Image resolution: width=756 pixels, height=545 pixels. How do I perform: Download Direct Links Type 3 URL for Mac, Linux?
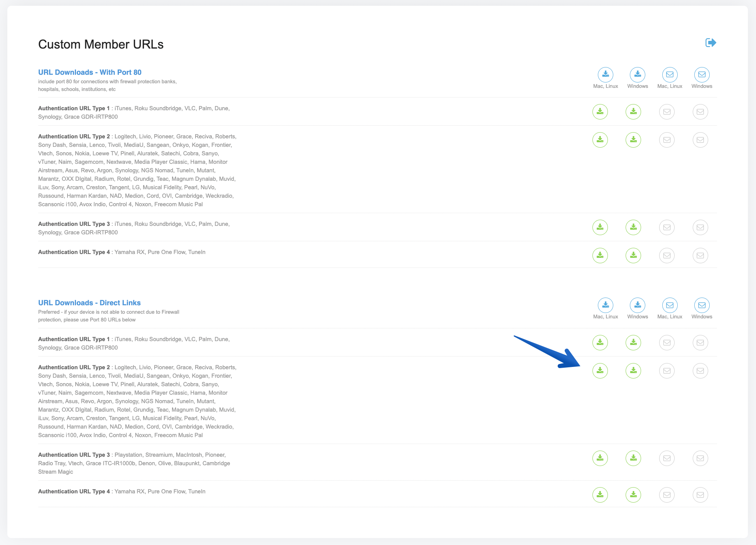(x=600, y=458)
